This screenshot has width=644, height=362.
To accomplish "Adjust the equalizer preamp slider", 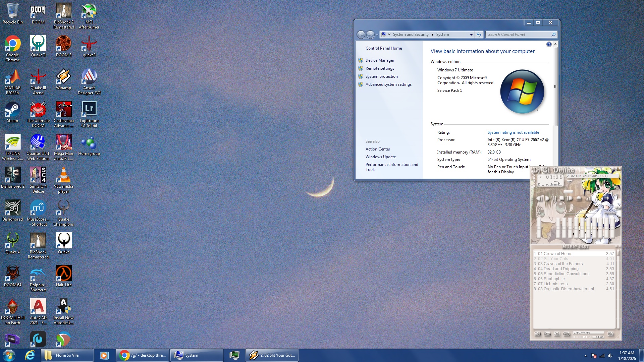I will (539, 228).
